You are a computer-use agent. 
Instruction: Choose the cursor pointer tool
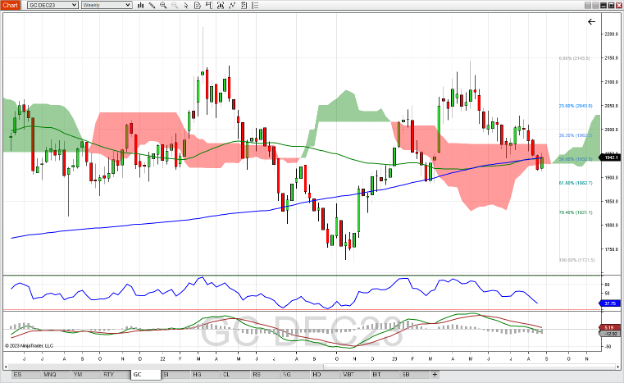tap(186, 5)
